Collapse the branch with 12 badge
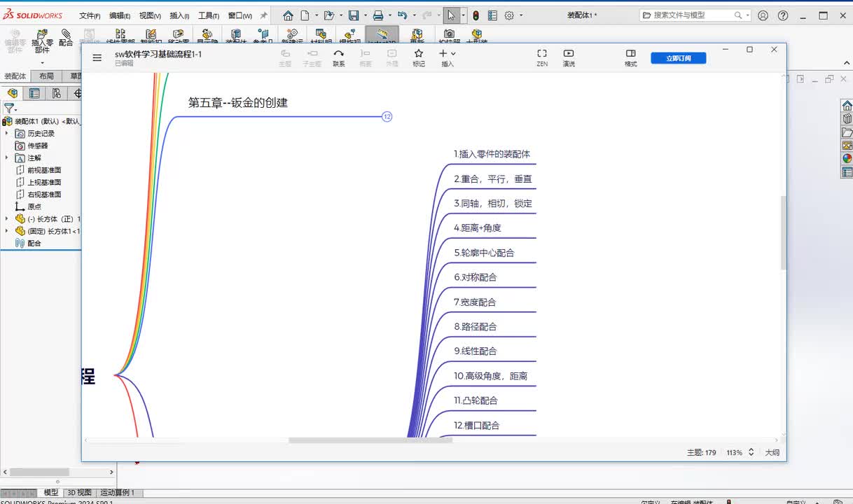The width and height of the screenshot is (853, 504). point(387,117)
